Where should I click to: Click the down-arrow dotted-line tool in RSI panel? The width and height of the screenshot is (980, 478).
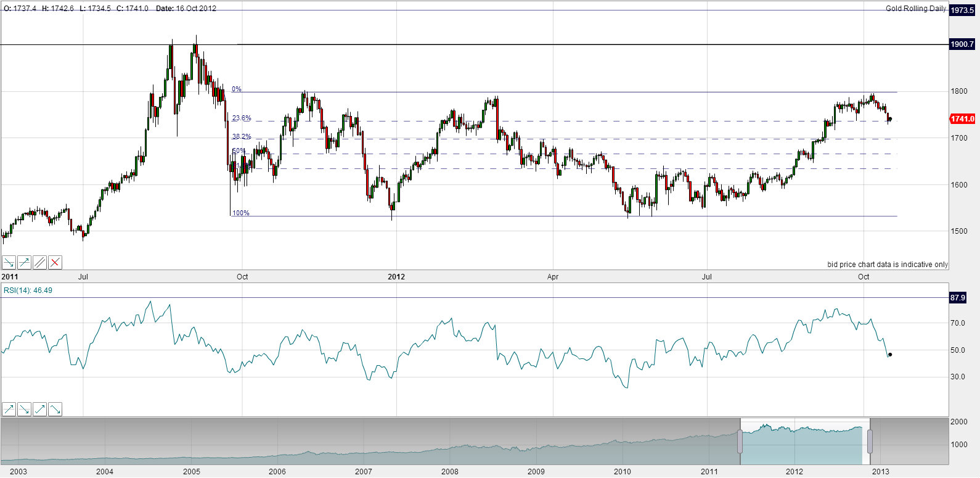click(x=24, y=409)
